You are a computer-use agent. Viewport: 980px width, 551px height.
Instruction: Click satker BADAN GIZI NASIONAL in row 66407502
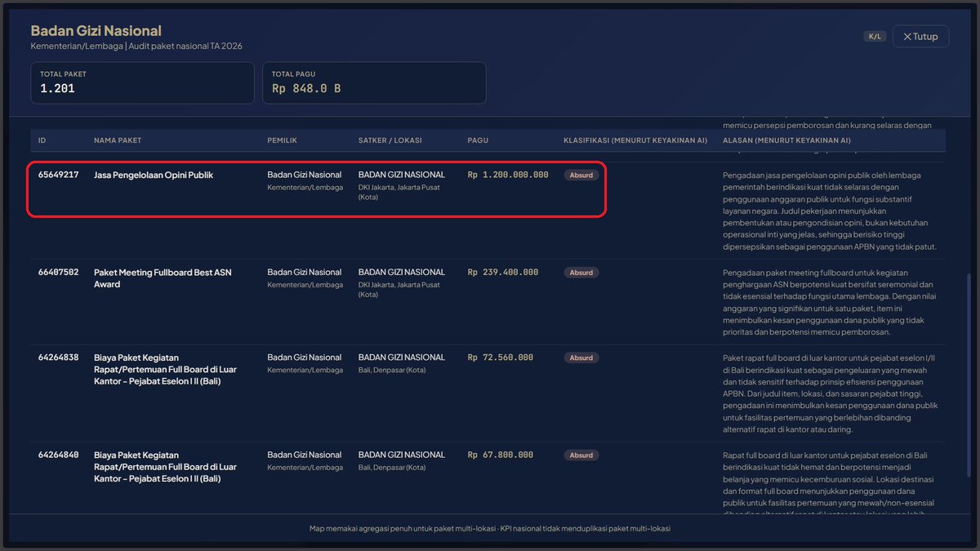[x=402, y=273]
